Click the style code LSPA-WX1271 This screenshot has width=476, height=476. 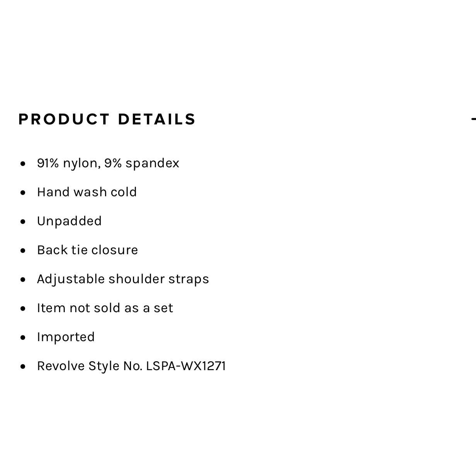point(186,366)
